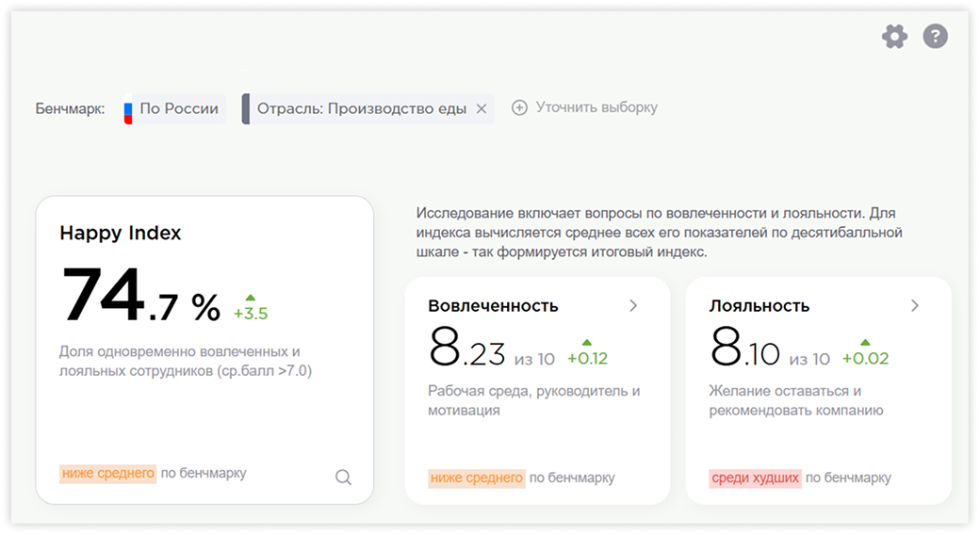Image resolution: width=980 pixels, height=535 pixels.
Task: Click the +0.12 change indicator
Action: pyautogui.click(x=587, y=353)
